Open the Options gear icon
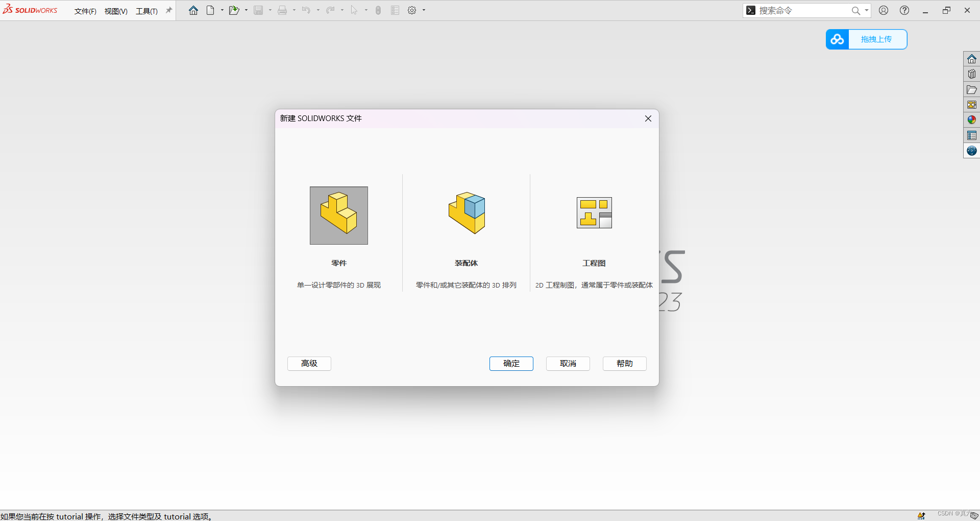Viewport: 980px width, 521px height. coord(412,10)
